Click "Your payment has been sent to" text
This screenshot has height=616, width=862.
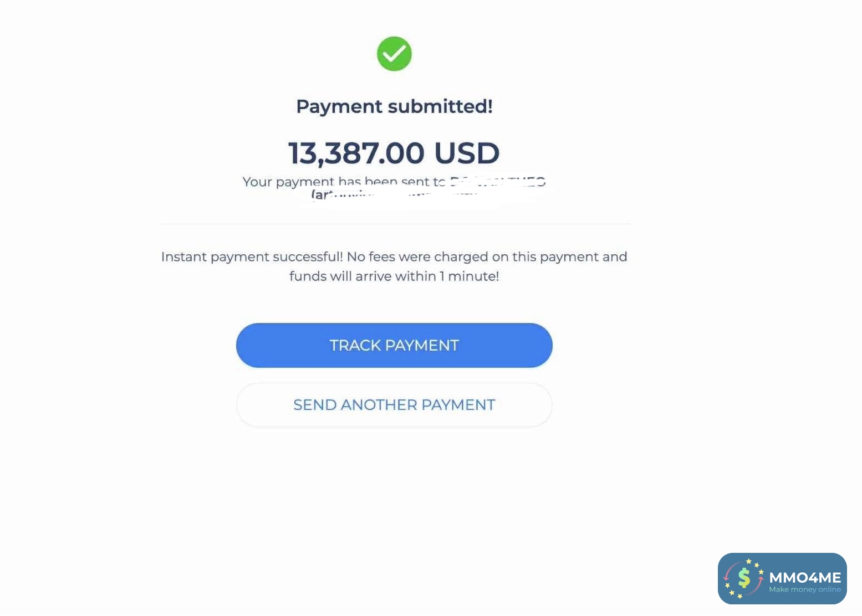343,182
